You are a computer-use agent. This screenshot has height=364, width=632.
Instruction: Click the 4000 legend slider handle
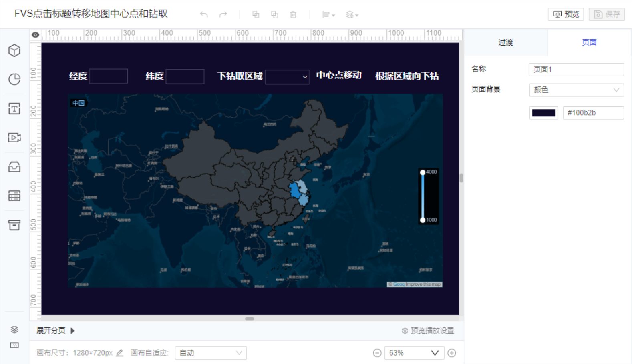tap(423, 172)
